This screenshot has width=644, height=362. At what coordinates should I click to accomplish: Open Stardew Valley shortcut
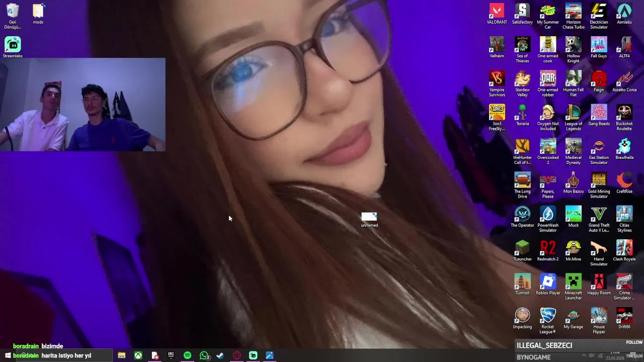(522, 84)
